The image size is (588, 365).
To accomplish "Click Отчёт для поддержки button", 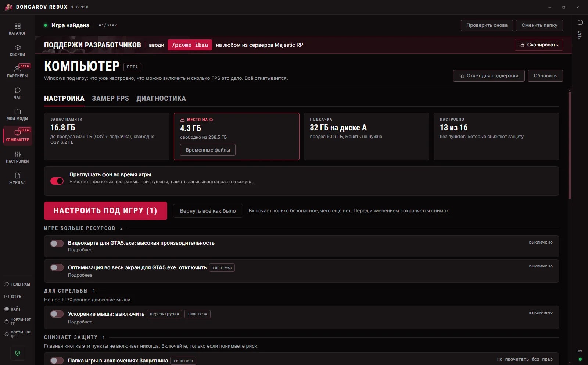I will (x=489, y=76).
